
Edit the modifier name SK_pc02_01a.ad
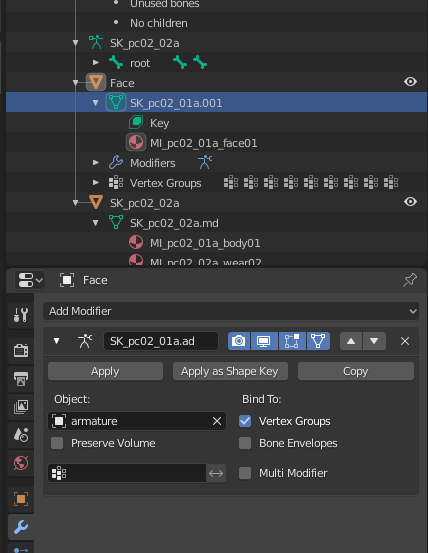[x=161, y=341]
